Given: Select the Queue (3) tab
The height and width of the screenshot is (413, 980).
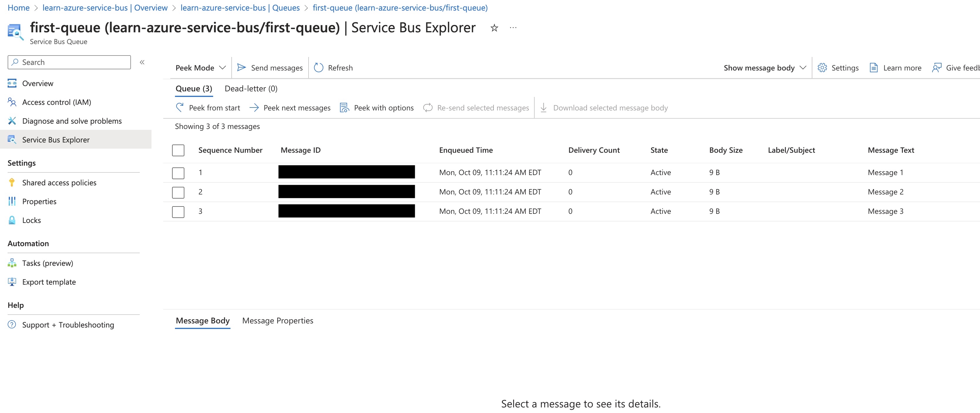Looking at the screenshot, I should tap(193, 88).
